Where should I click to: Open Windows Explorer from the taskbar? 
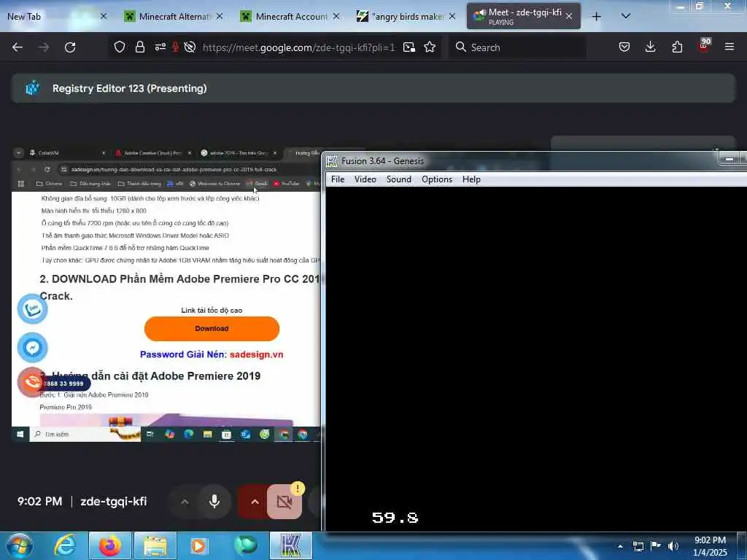click(x=155, y=546)
